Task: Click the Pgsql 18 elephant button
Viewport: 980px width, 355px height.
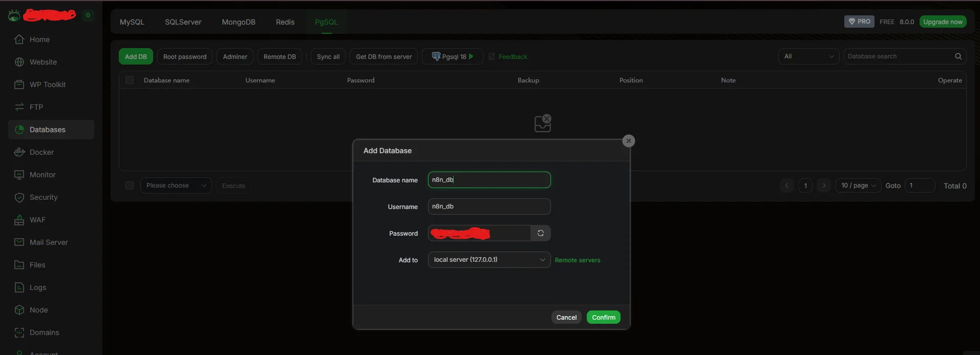Action: [x=452, y=56]
